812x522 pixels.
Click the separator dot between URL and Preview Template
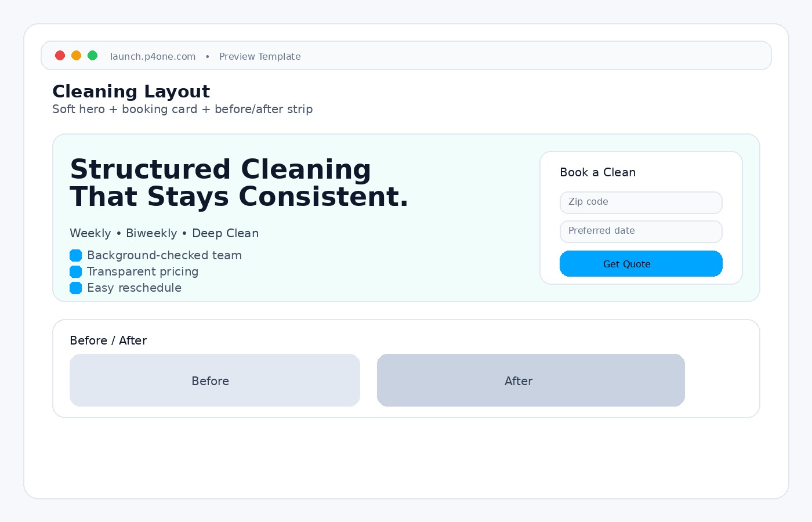pyautogui.click(x=207, y=57)
